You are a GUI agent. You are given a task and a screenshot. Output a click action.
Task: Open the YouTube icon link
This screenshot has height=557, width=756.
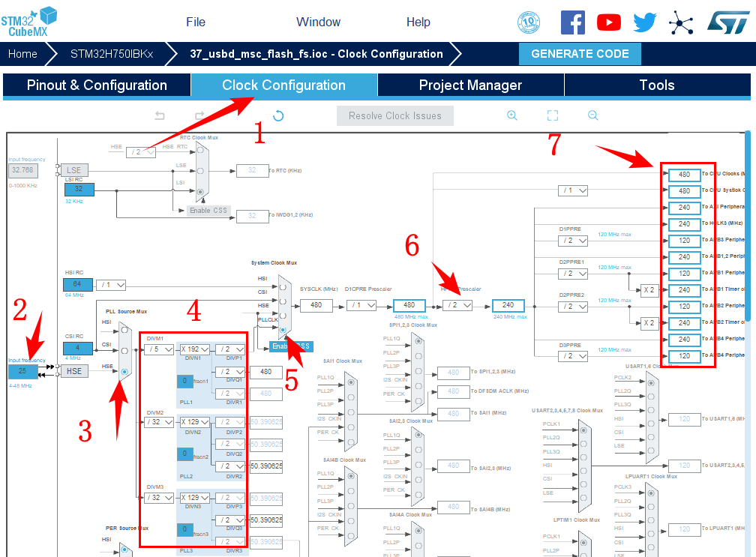[608, 22]
